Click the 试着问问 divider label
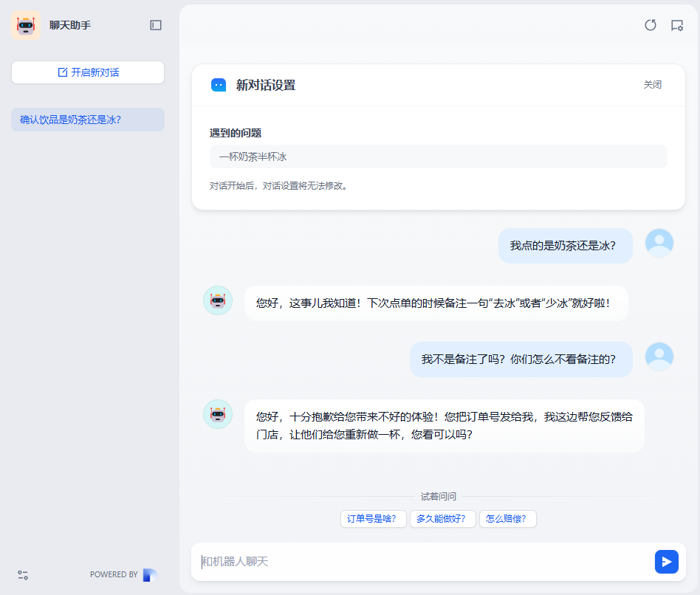The image size is (700, 595). tap(440, 495)
